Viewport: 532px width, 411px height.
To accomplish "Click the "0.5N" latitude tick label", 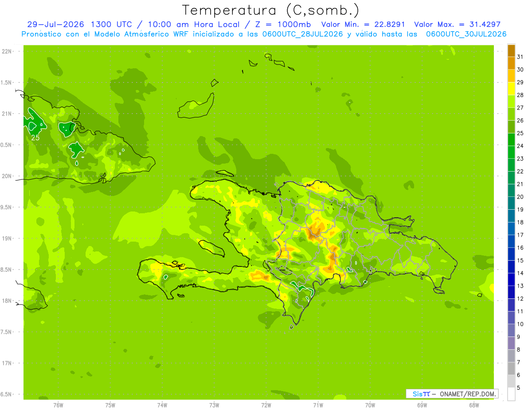I will [6, 145].
